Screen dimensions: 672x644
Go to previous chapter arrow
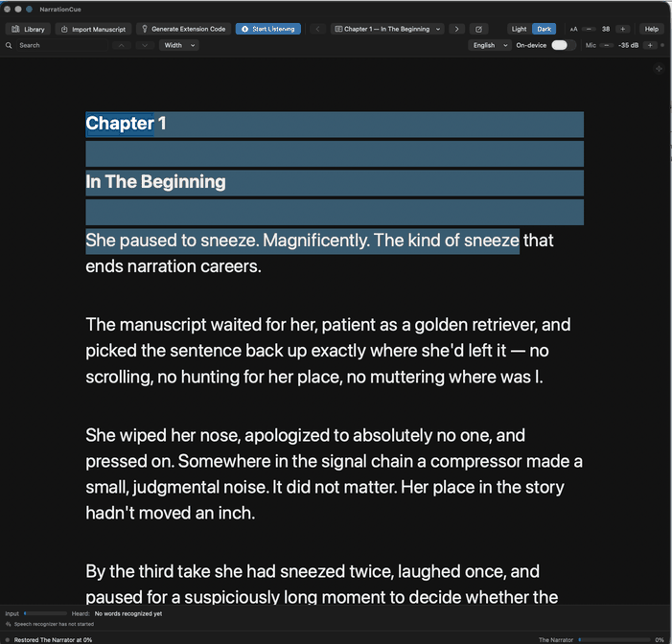[317, 29]
